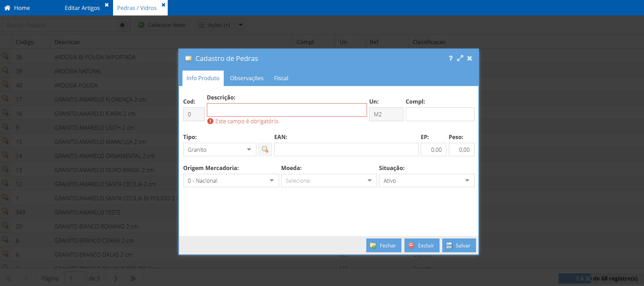Go to the first page of results
644x286 pixels.
point(9,278)
